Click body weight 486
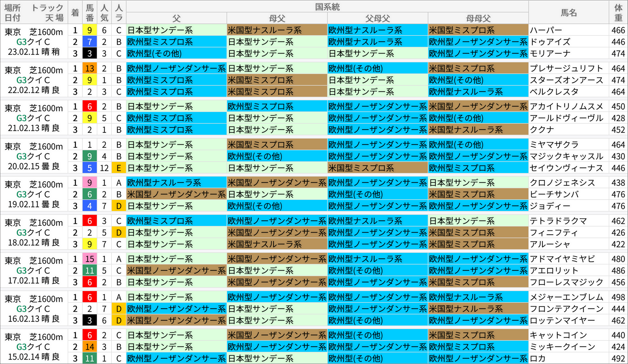The height and width of the screenshot is (364, 628). pyautogui.click(x=618, y=271)
